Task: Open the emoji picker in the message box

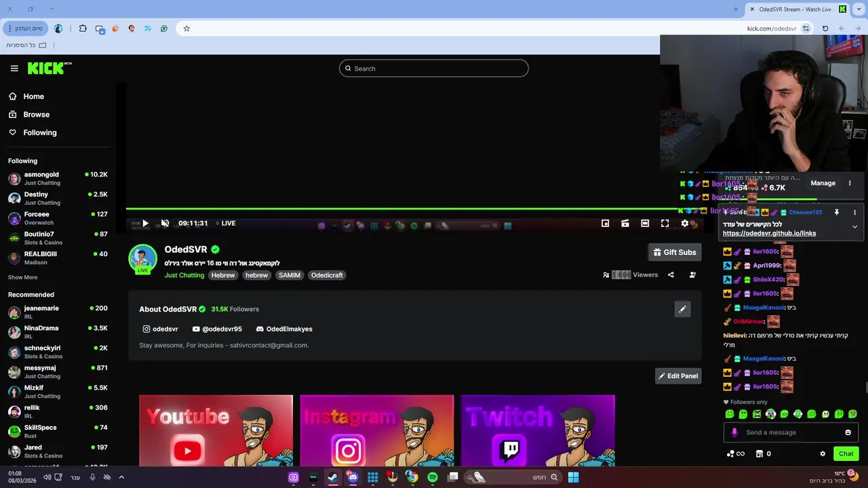Action: (x=848, y=432)
